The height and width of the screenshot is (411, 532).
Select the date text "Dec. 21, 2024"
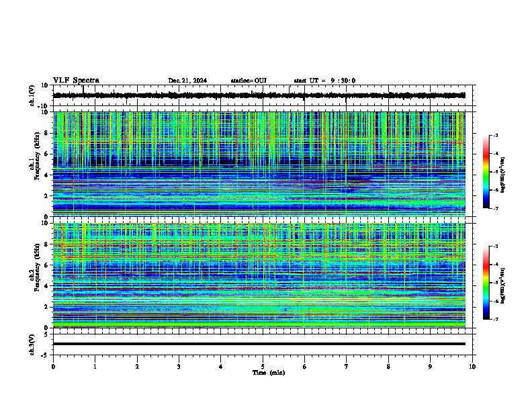187,81
